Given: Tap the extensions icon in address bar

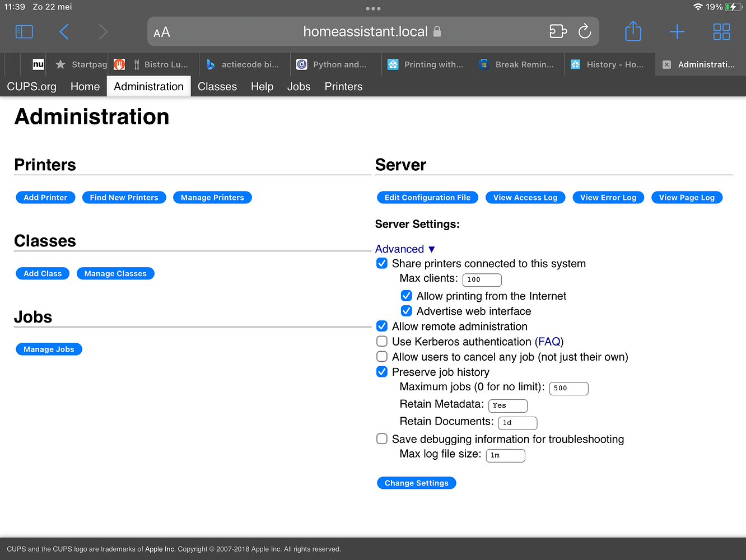Looking at the screenshot, I should (558, 32).
